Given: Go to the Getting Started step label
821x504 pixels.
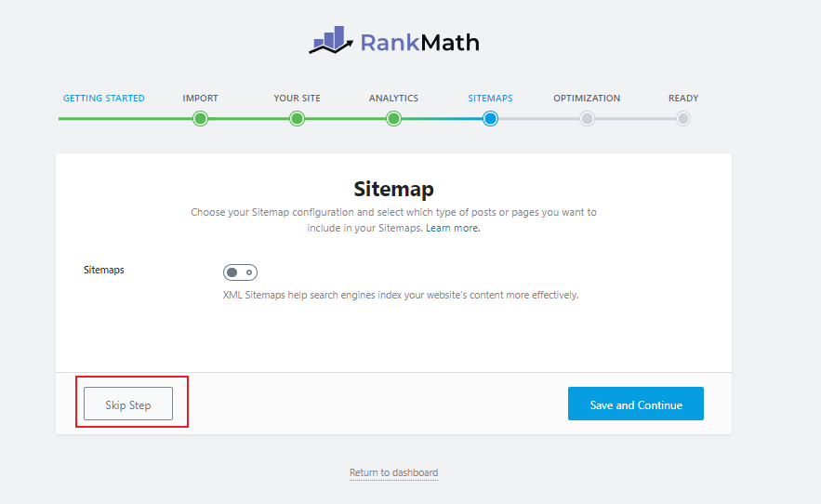Looking at the screenshot, I should point(104,98).
